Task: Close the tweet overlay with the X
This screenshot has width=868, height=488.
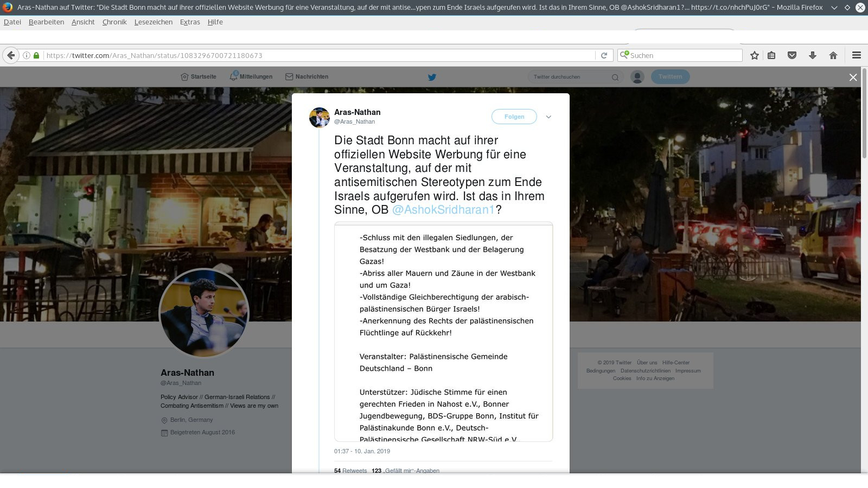Action: point(853,78)
